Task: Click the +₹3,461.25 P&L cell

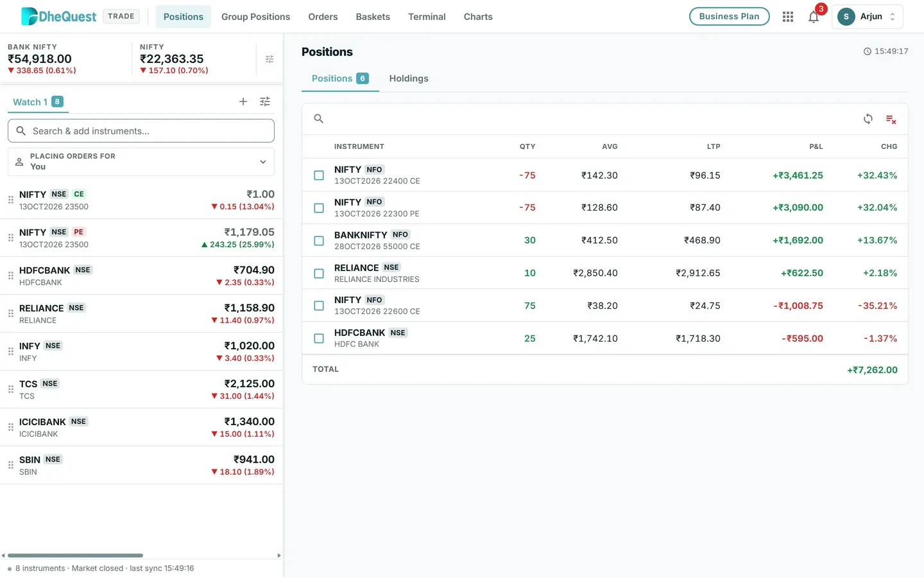Action: 798,175
